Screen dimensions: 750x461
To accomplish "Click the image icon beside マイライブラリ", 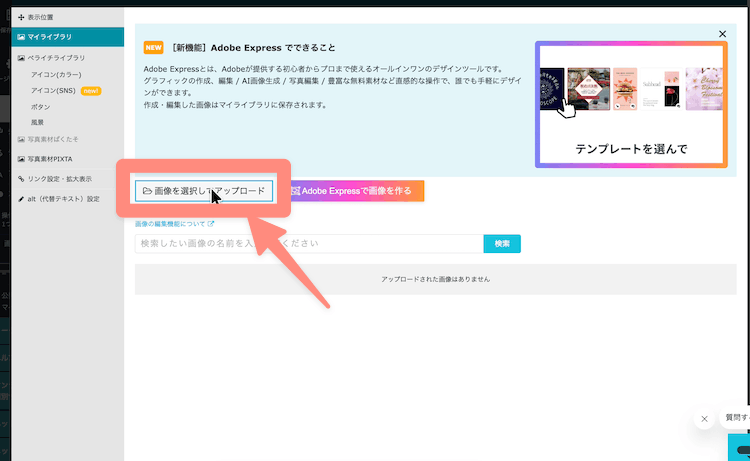I will pos(21,37).
